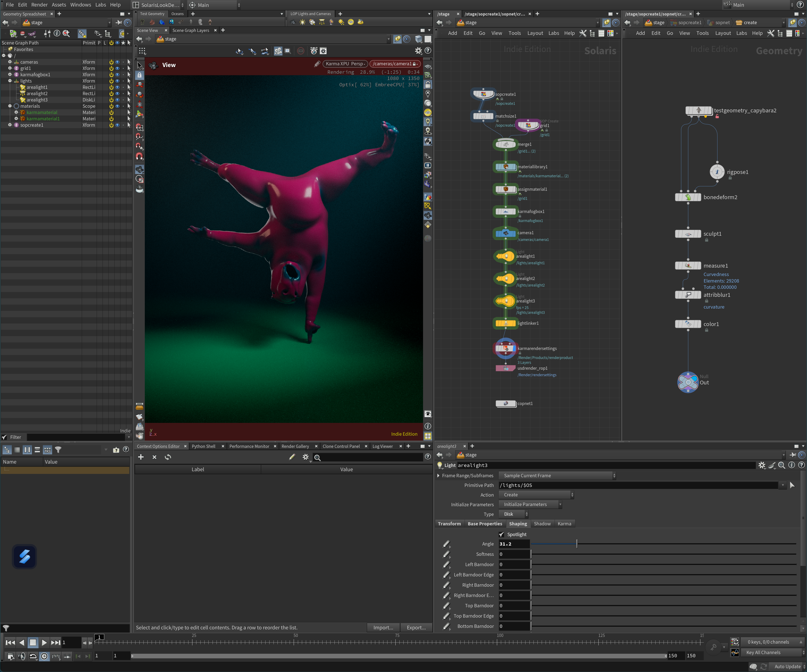Open the Action Create dropdown
Image resolution: width=807 pixels, height=672 pixels.
coord(537,495)
